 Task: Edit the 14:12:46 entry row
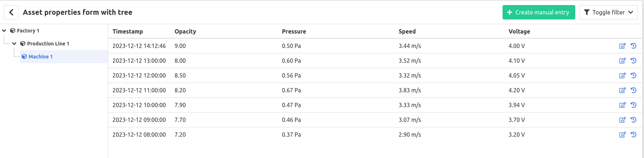[622, 46]
